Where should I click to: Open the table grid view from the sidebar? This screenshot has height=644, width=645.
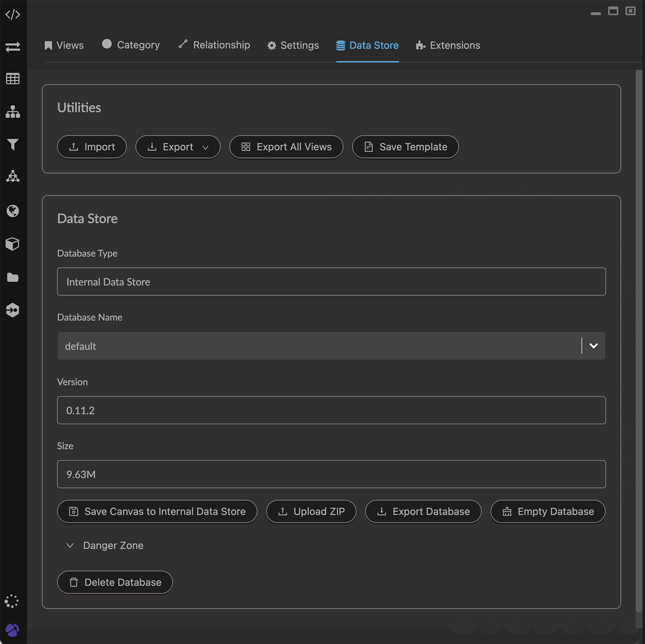[13, 78]
